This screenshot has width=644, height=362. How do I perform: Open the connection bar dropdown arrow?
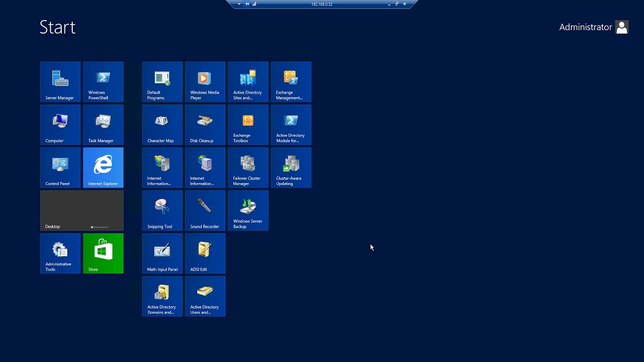[239, 4]
